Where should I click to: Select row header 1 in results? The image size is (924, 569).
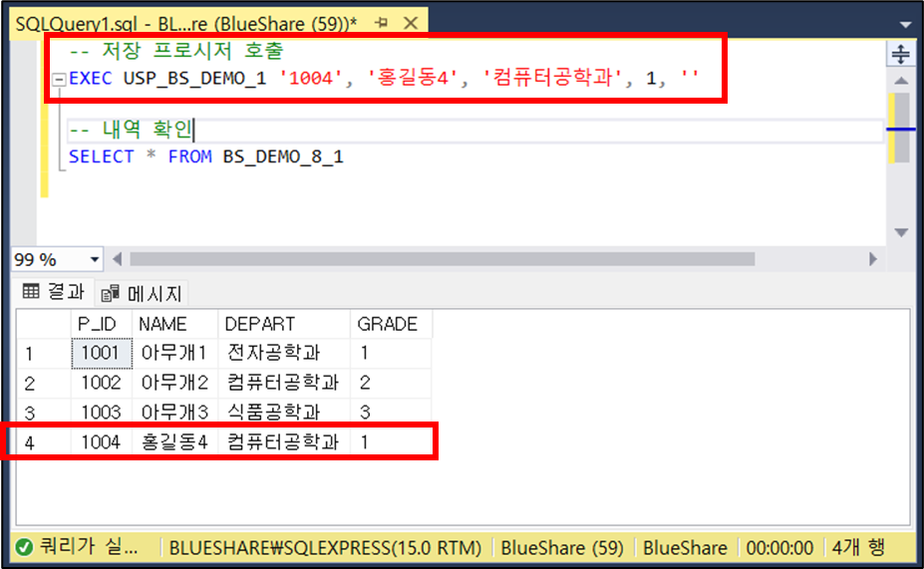[44, 354]
